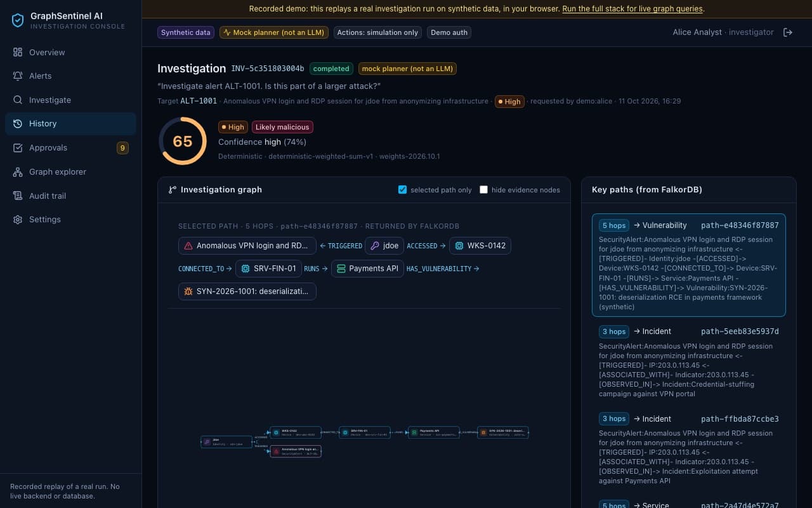The image size is (812, 508).
Task: Select key path path-ffbda87ccbe3
Action: (688, 449)
